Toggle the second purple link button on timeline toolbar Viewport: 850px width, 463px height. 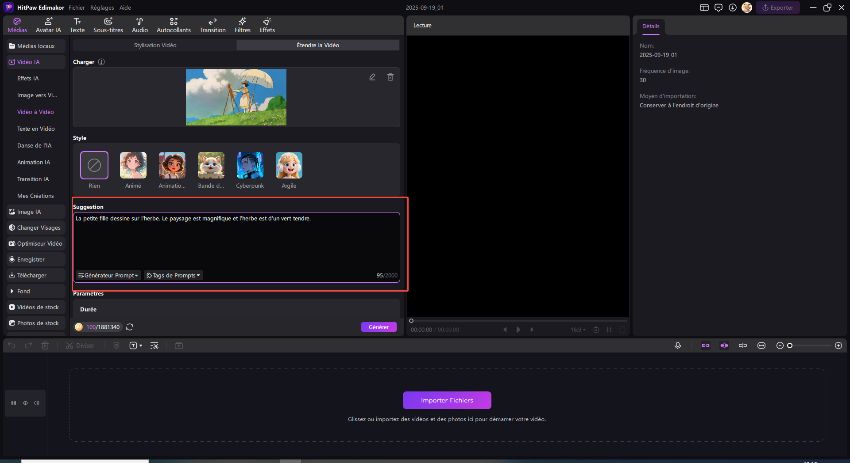(724, 345)
